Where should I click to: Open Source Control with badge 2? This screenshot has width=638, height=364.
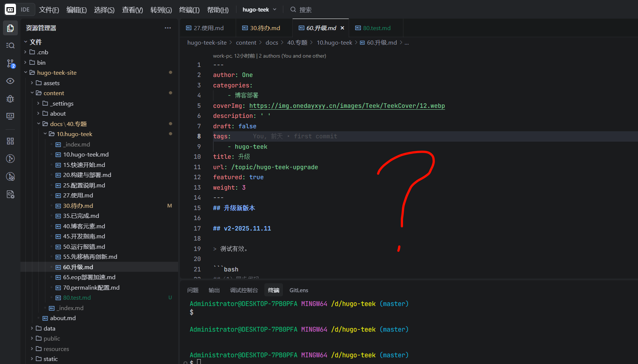click(x=10, y=64)
